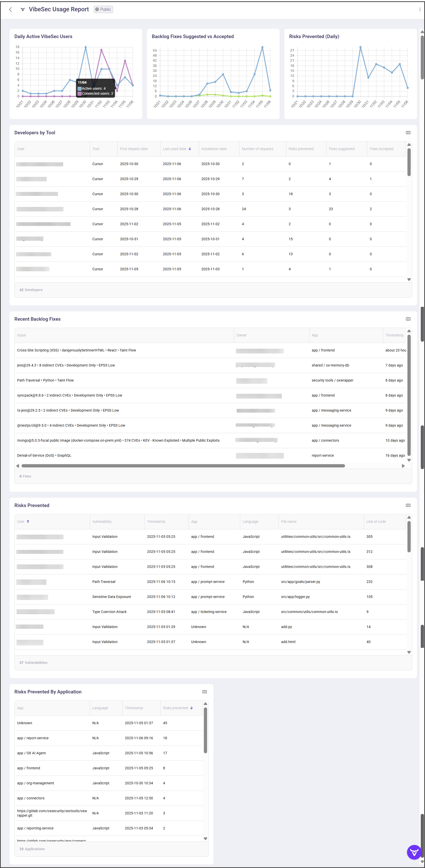Screen dimensions: 425x868
Task: Click the Vulnerability column header
Action: [102, 522]
